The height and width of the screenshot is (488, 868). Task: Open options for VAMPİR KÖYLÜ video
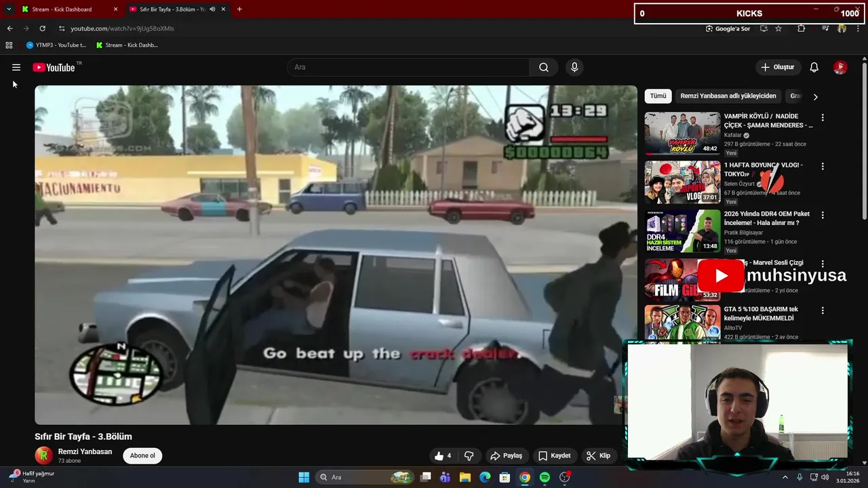coord(823,117)
